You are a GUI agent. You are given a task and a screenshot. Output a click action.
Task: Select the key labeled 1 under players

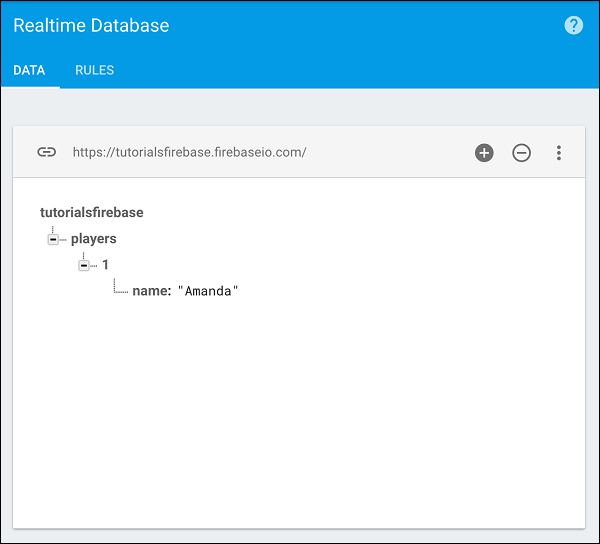click(105, 265)
